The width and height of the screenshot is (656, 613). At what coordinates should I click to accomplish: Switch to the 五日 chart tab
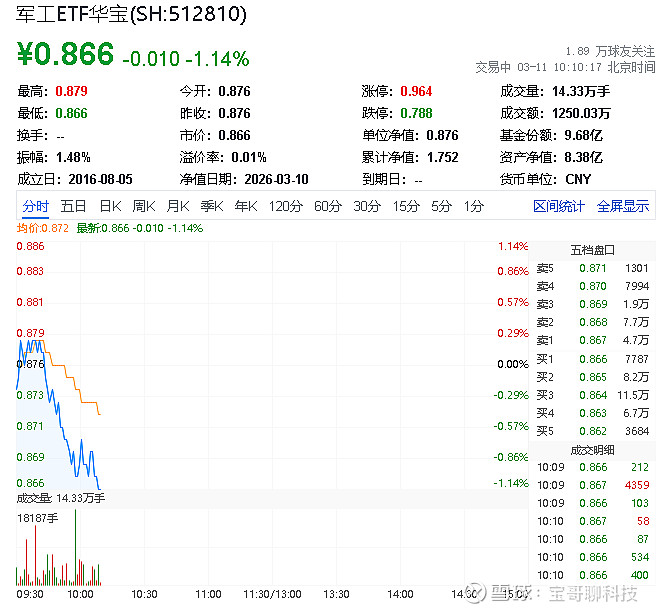73,206
